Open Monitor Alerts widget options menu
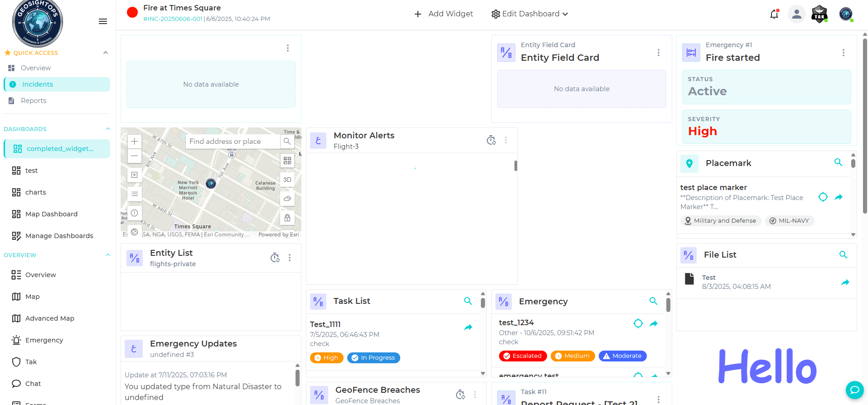This screenshot has width=868, height=405. pos(506,141)
